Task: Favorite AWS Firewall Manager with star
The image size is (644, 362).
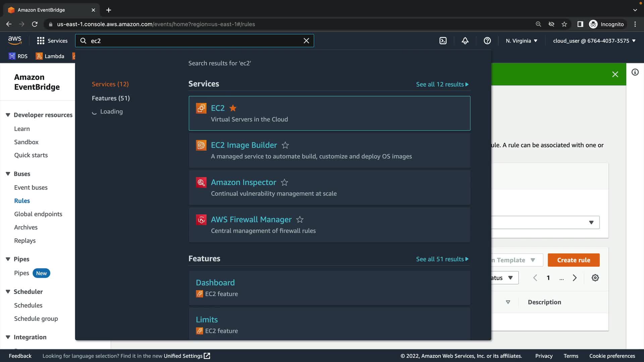Action: pyautogui.click(x=300, y=220)
